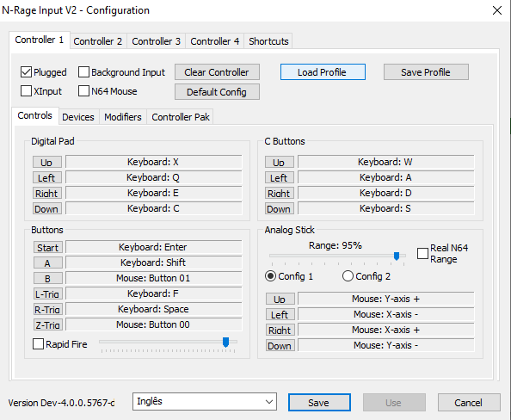Click the L-Trig assignment button

(48, 293)
